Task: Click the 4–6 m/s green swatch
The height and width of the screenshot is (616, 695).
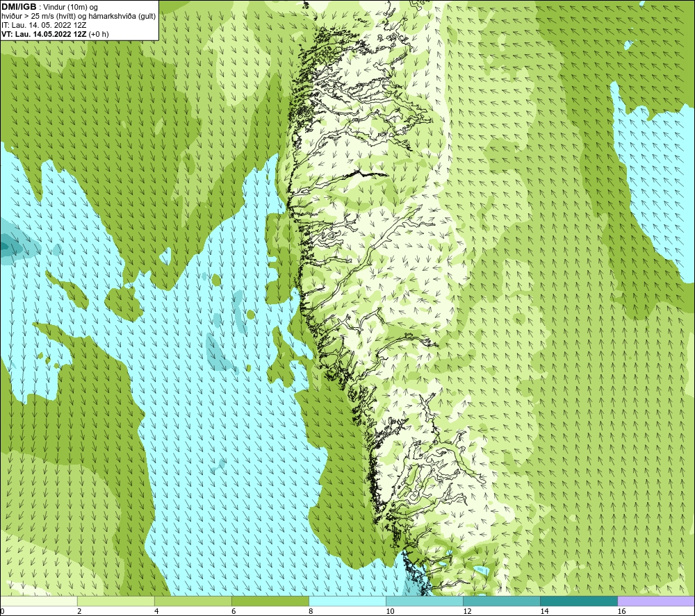Action: point(193,601)
